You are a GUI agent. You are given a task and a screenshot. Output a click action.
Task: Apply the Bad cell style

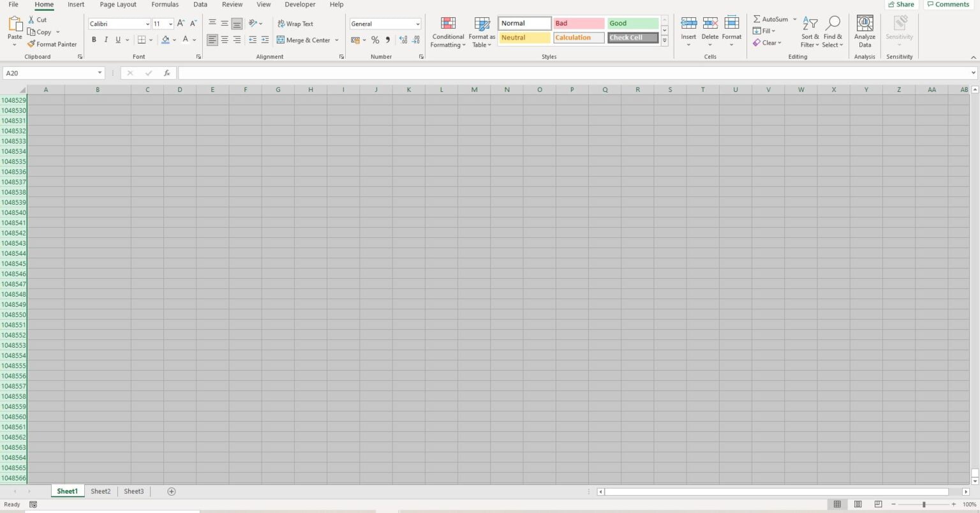[x=577, y=23]
